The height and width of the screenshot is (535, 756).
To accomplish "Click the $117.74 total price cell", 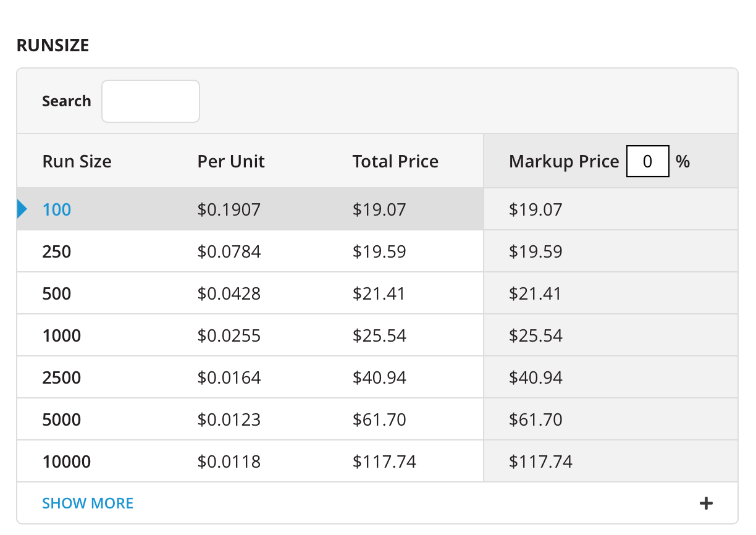I will [384, 461].
